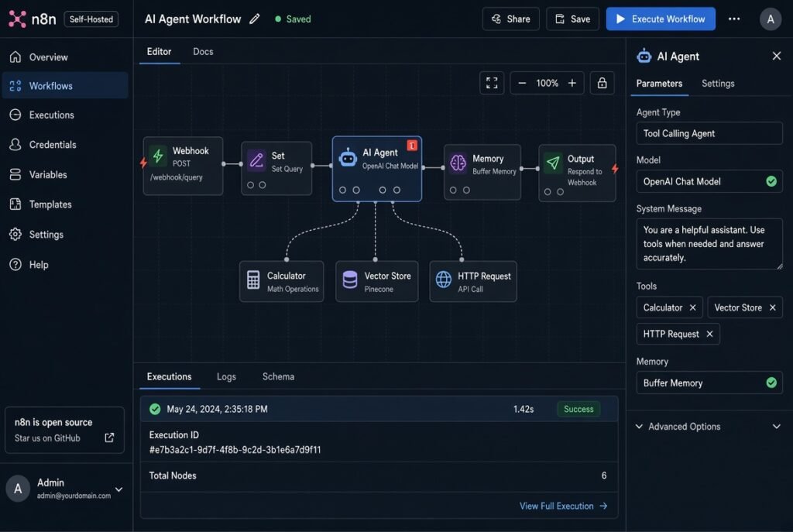Open the three-dot more options menu
793x532 pixels.
click(x=734, y=19)
